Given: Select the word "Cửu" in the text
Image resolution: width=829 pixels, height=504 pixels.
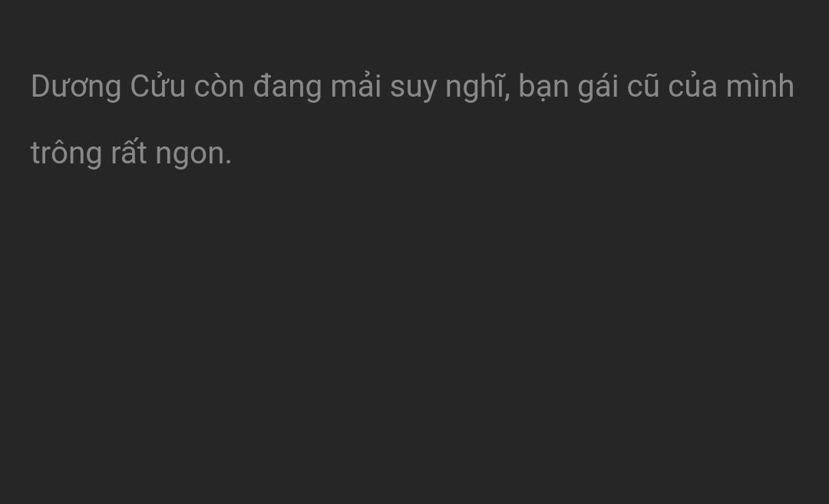Looking at the screenshot, I should (157, 86).
